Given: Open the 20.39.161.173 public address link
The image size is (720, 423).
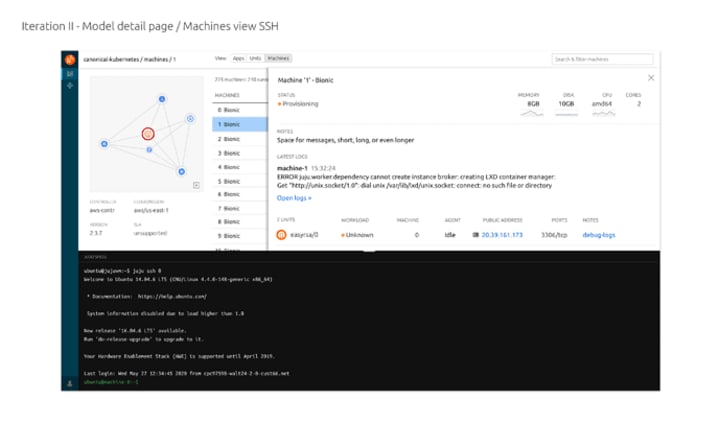Looking at the screenshot, I should [x=502, y=235].
